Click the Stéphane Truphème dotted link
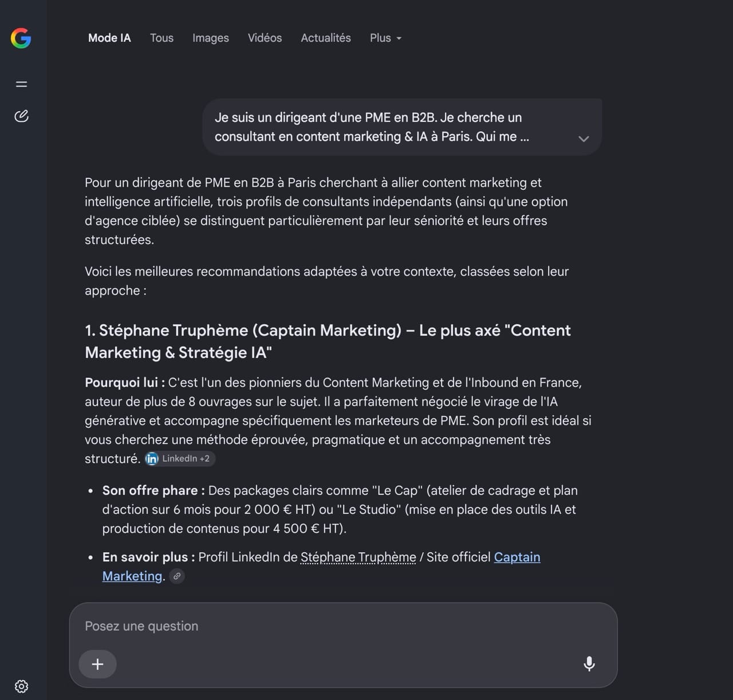The height and width of the screenshot is (700, 733). (x=358, y=557)
